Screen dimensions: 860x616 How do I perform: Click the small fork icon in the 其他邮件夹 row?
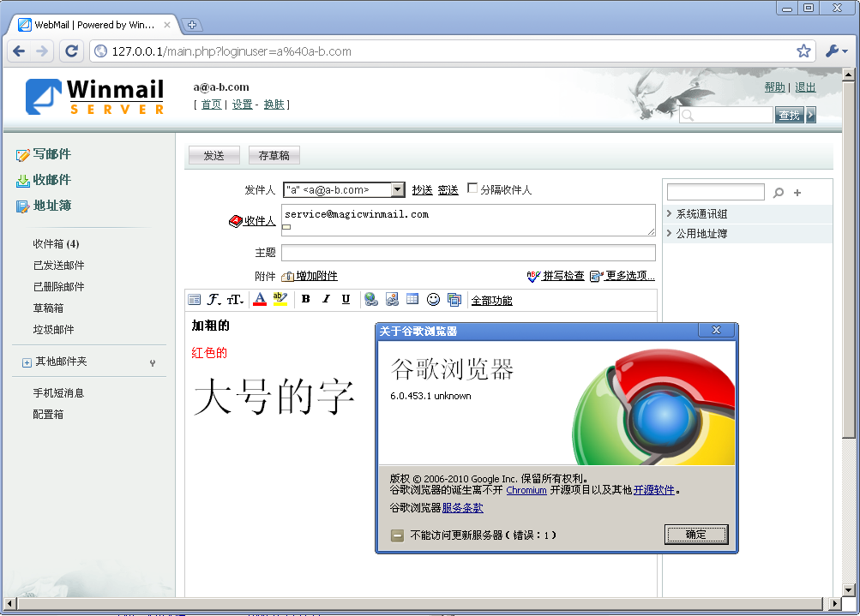(153, 362)
